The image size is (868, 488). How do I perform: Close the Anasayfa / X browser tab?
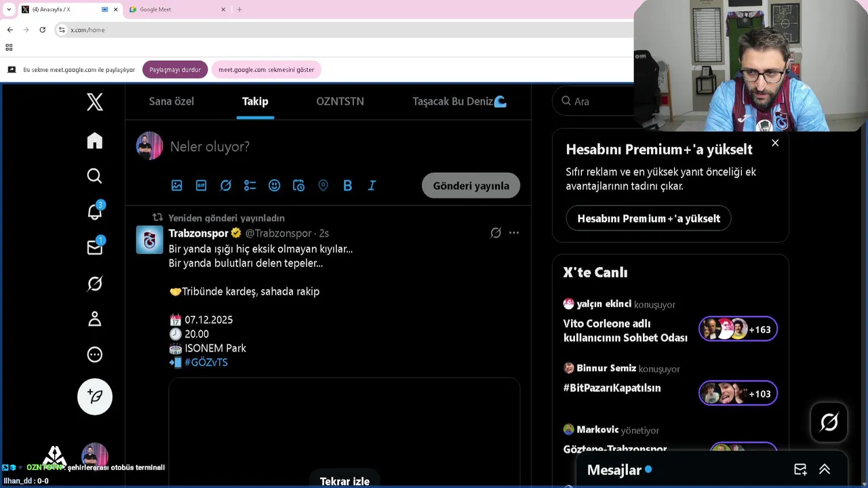(x=115, y=9)
